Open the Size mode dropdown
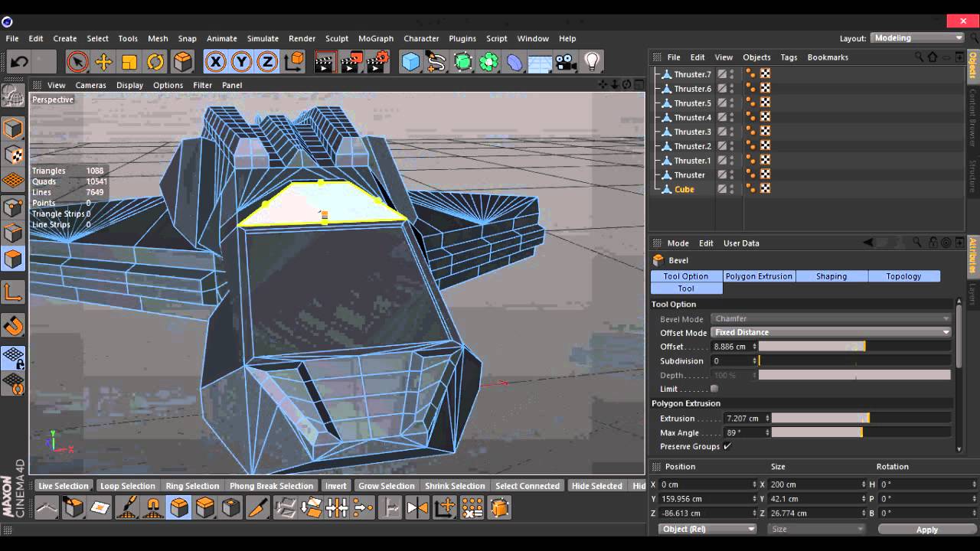 (x=817, y=529)
